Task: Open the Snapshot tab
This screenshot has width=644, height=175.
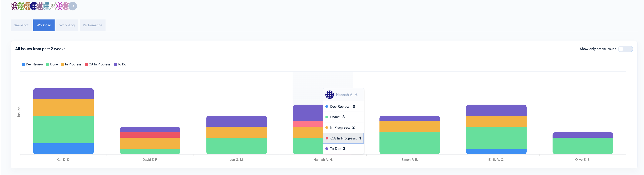Action: point(21,25)
